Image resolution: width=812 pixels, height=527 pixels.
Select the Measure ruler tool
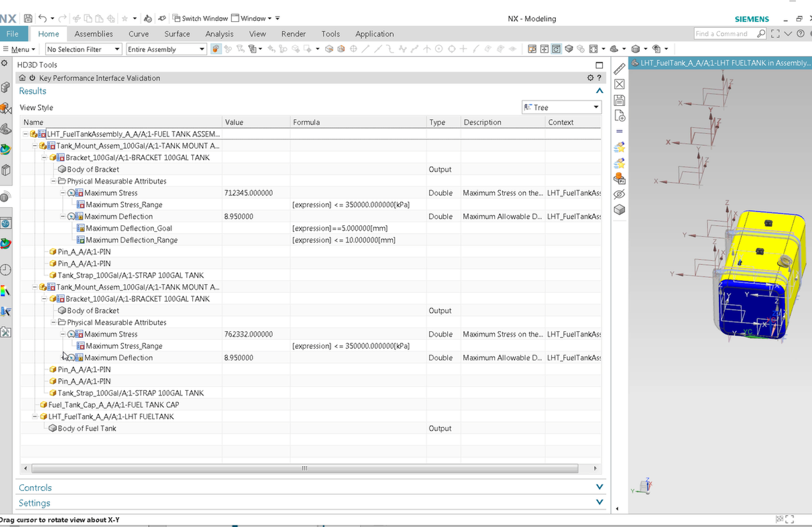[619, 69]
